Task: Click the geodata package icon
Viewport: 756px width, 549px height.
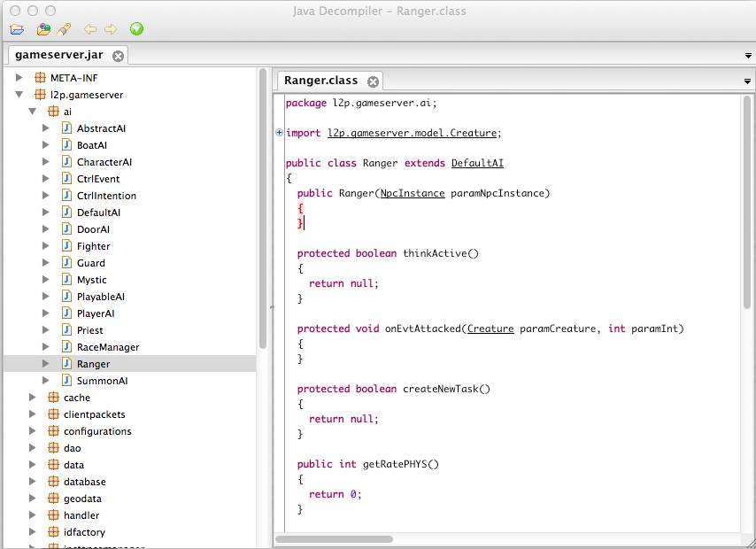Action: pos(53,499)
